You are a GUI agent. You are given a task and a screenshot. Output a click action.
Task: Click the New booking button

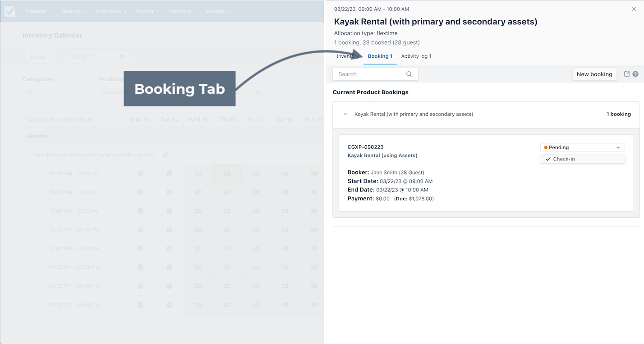[x=594, y=74]
